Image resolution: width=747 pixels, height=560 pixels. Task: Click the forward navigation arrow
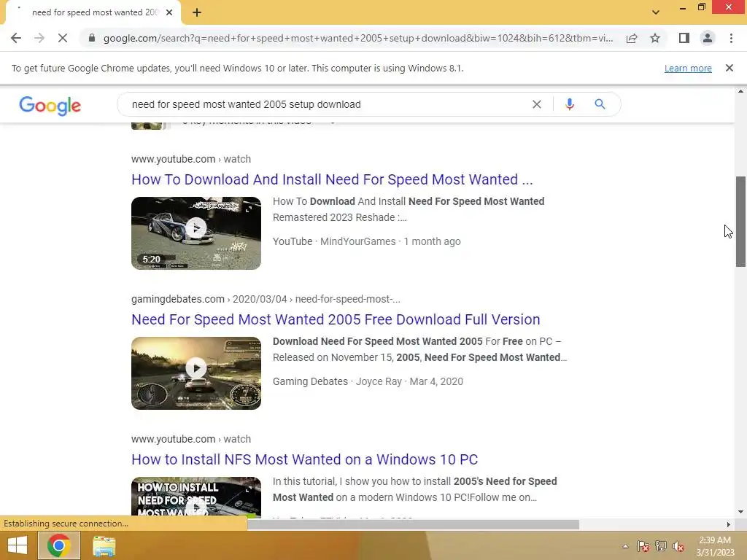pos(39,38)
